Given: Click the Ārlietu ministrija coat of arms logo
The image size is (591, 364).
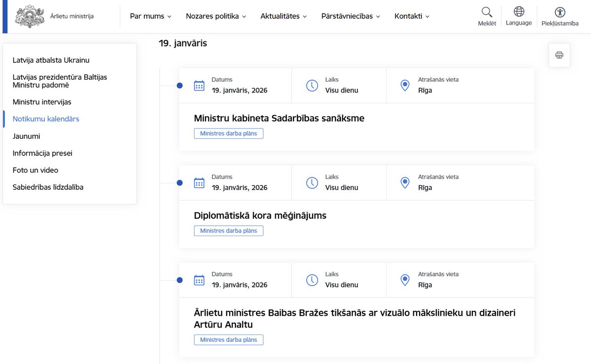Looking at the screenshot, I should pos(30,15).
